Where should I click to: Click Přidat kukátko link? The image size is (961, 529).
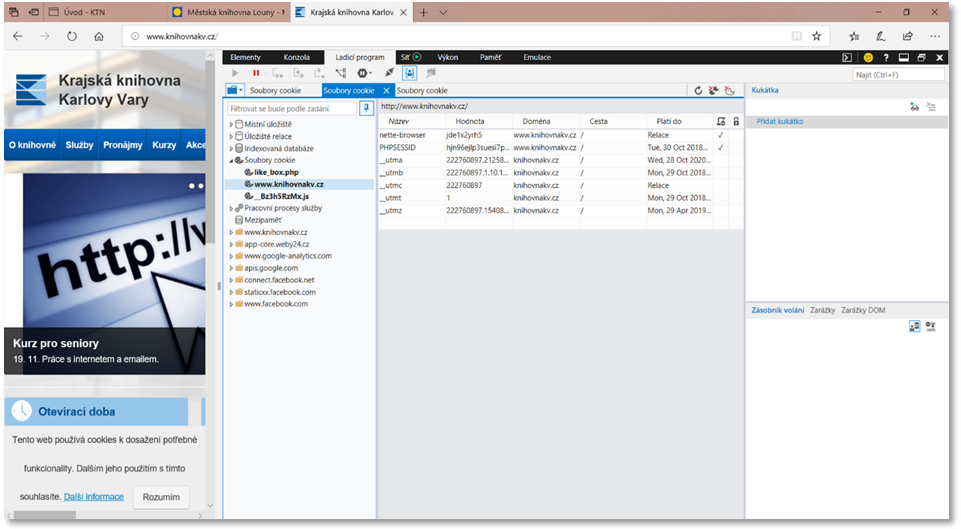780,121
